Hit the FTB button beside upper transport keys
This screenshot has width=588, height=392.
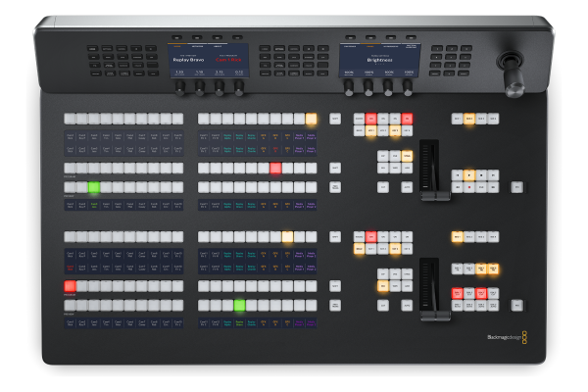517,187
